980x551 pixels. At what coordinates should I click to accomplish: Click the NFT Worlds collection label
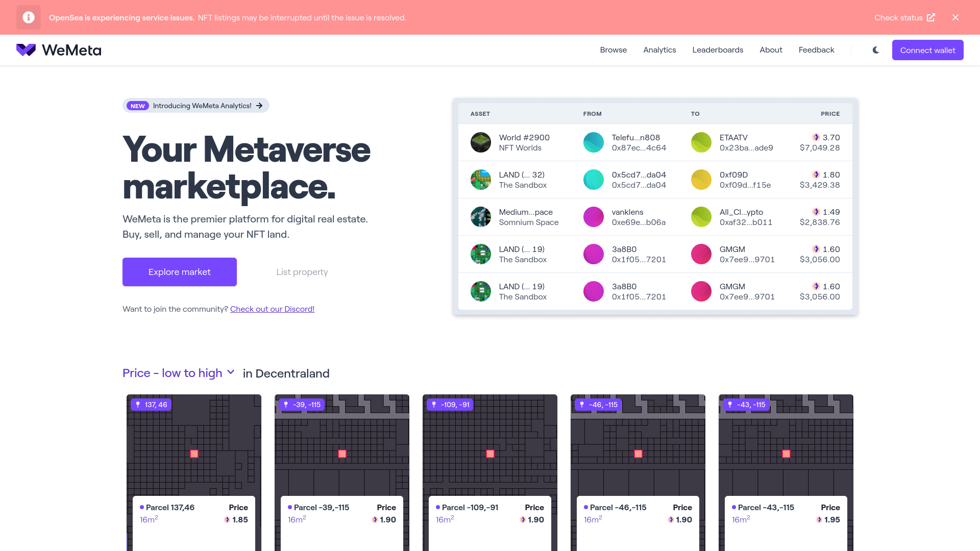click(x=520, y=148)
